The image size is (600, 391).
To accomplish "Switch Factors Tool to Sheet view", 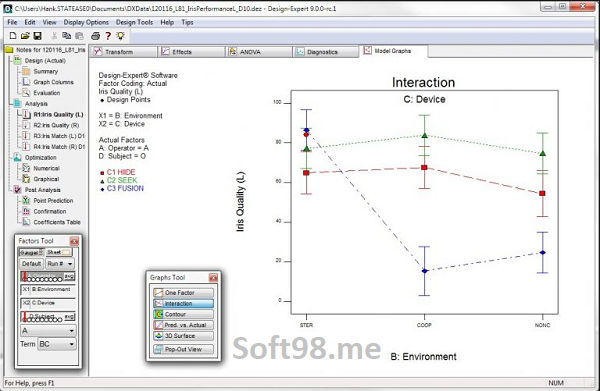I will 59,253.
